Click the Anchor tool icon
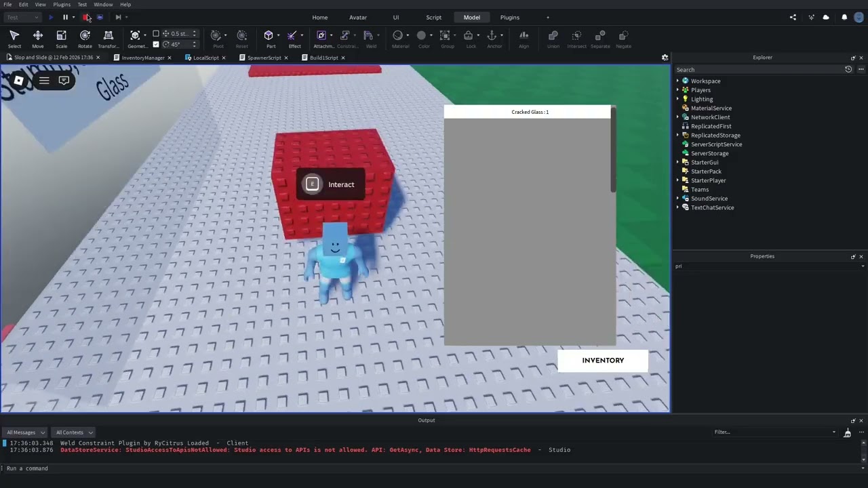The height and width of the screenshot is (488, 868). coord(492,35)
